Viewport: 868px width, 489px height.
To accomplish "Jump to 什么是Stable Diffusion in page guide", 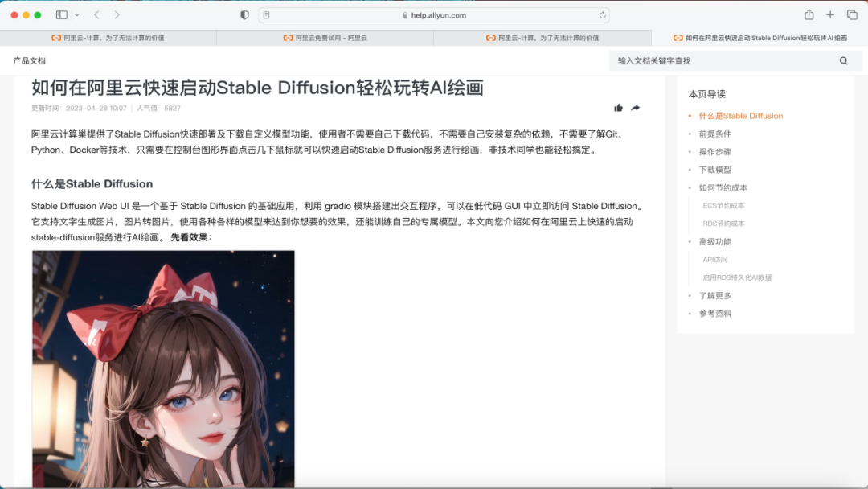I will pyautogui.click(x=740, y=116).
